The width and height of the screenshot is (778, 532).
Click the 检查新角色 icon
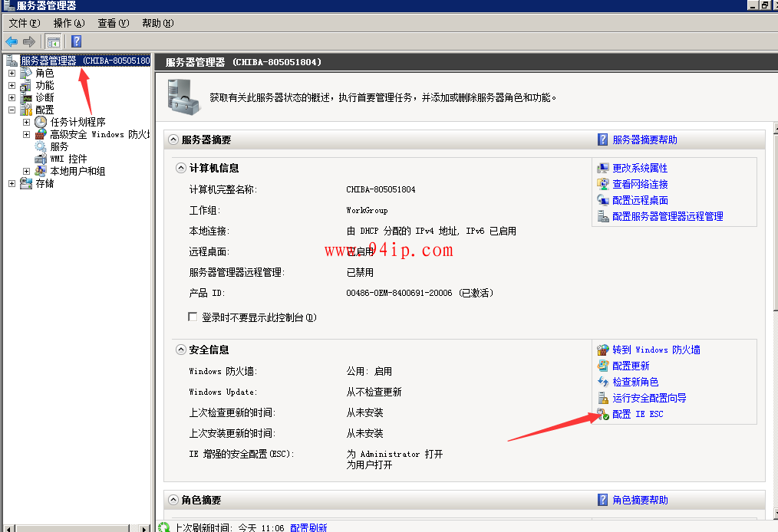[x=603, y=382]
